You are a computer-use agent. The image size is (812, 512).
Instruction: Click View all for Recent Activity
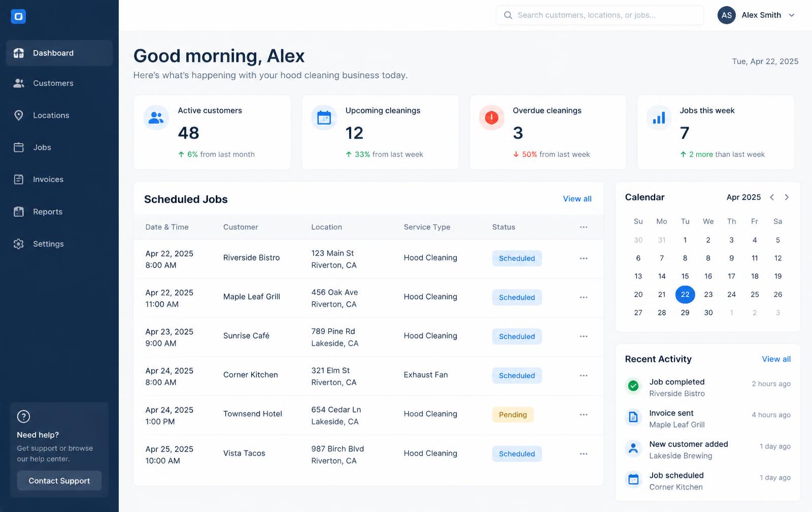tap(776, 359)
